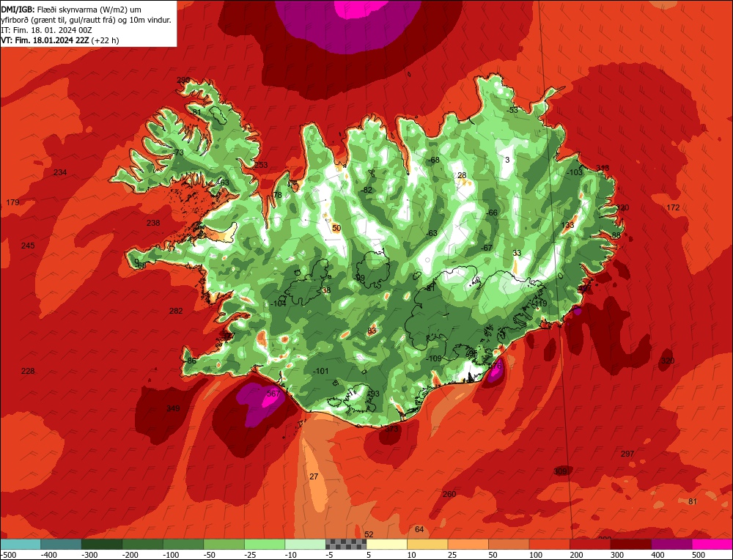Click the -104 value in western Iceland
Image resolution: width=733 pixels, height=560 pixels.
pos(278,303)
